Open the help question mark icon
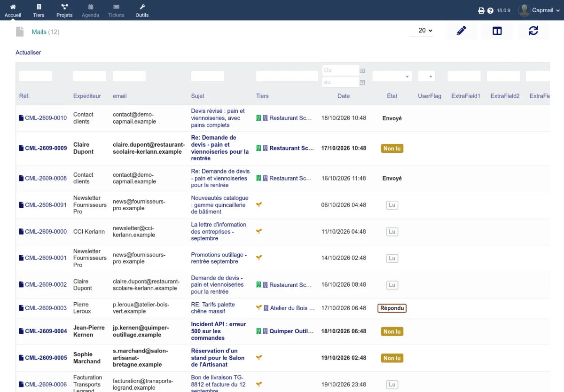The image size is (564, 392). pyautogui.click(x=490, y=10)
